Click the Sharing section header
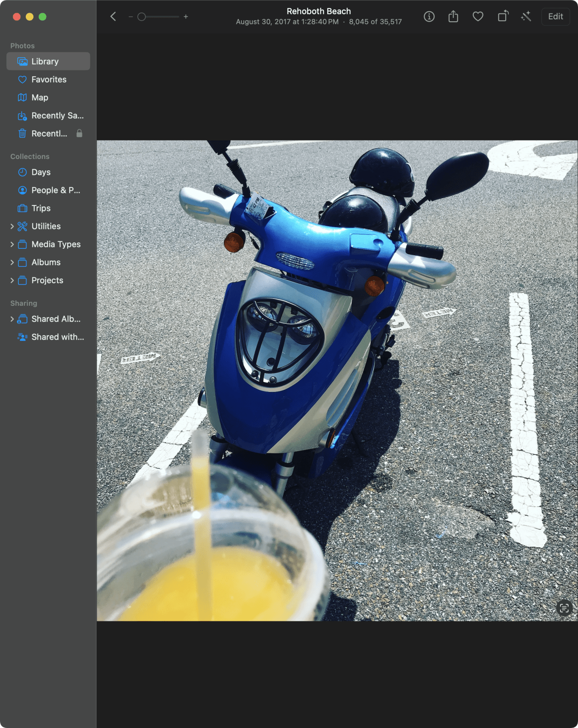 pos(23,303)
